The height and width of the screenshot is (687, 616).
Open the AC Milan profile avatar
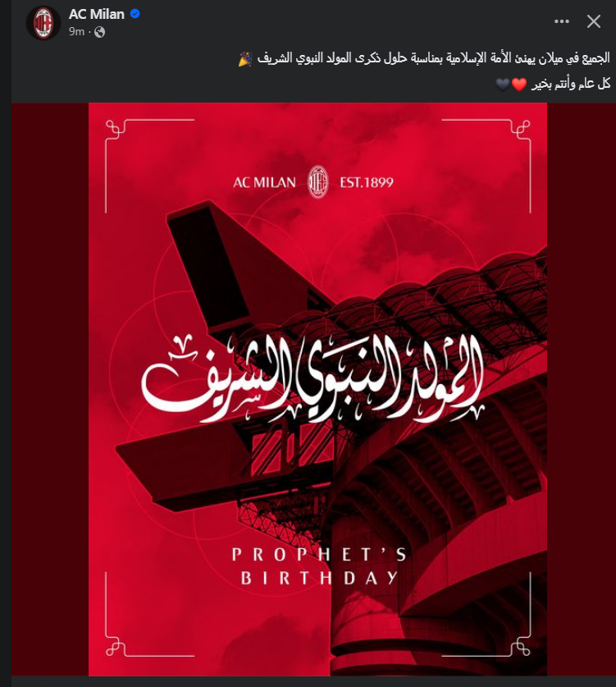click(43, 22)
